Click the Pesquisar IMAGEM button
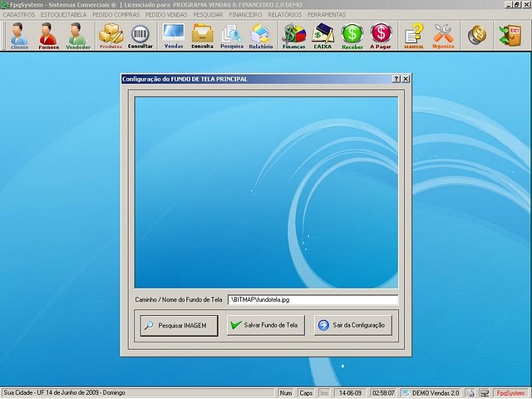532x399 pixels. pos(177,325)
